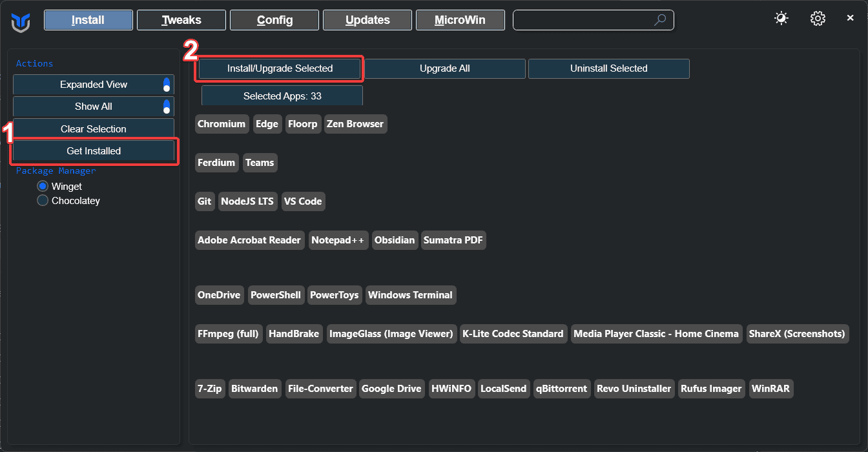Select the Chocolatey package manager

[x=43, y=201]
